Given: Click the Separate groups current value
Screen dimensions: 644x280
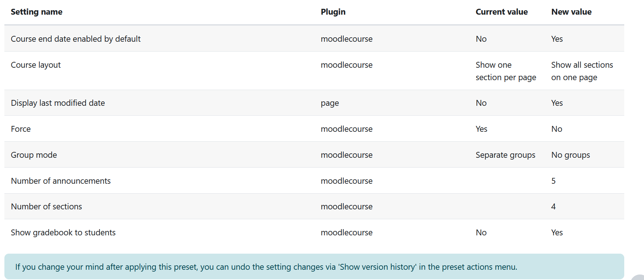Looking at the screenshot, I should coord(505,155).
